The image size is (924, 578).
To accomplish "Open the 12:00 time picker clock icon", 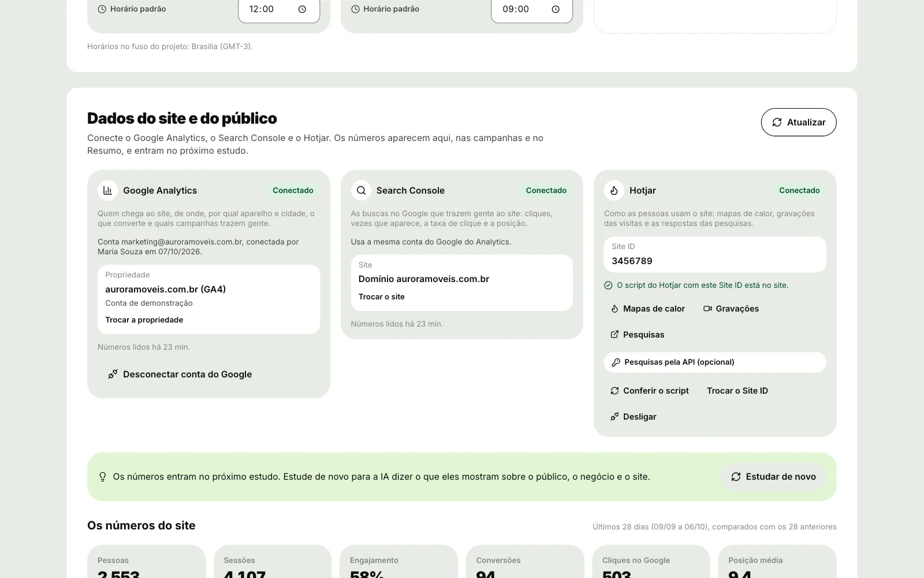I will click(x=302, y=9).
